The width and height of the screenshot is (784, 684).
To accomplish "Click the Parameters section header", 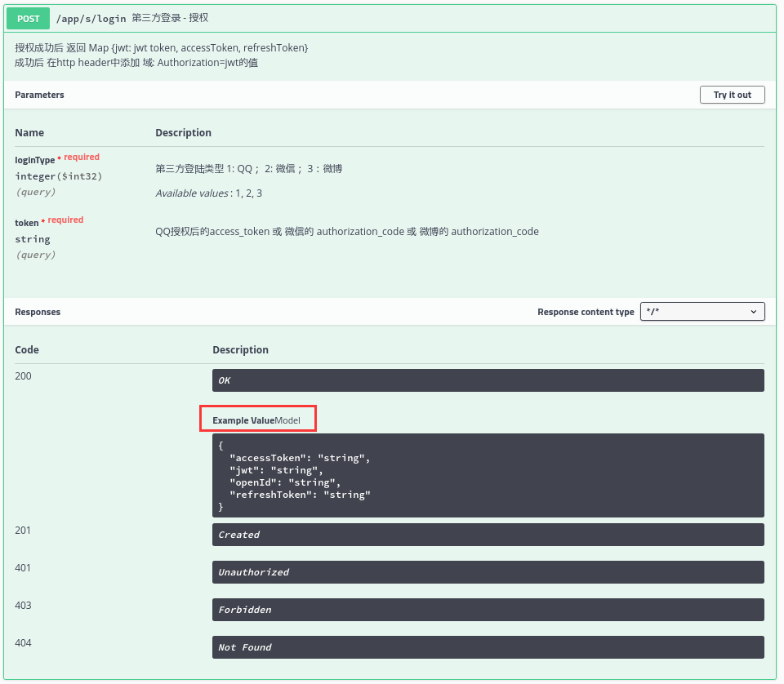I will click(39, 95).
